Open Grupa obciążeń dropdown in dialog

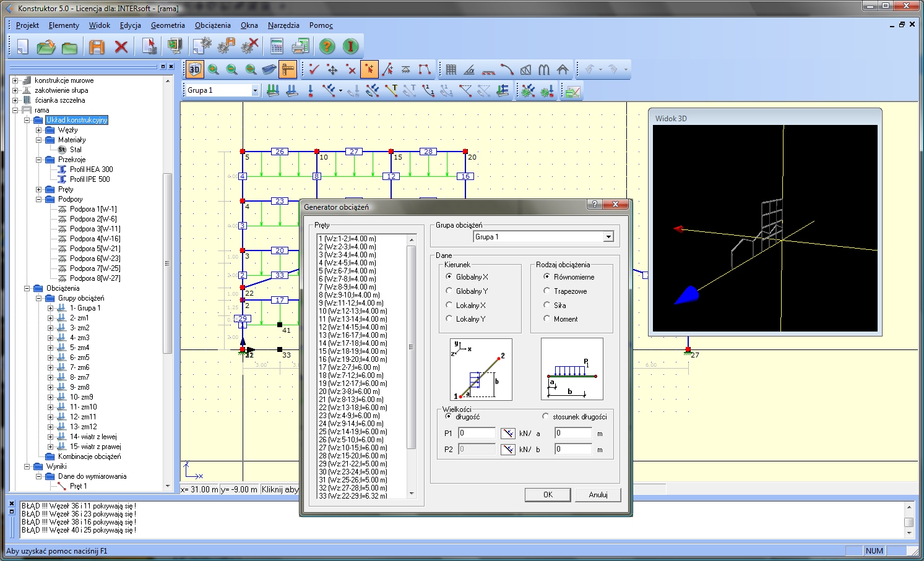point(608,237)
